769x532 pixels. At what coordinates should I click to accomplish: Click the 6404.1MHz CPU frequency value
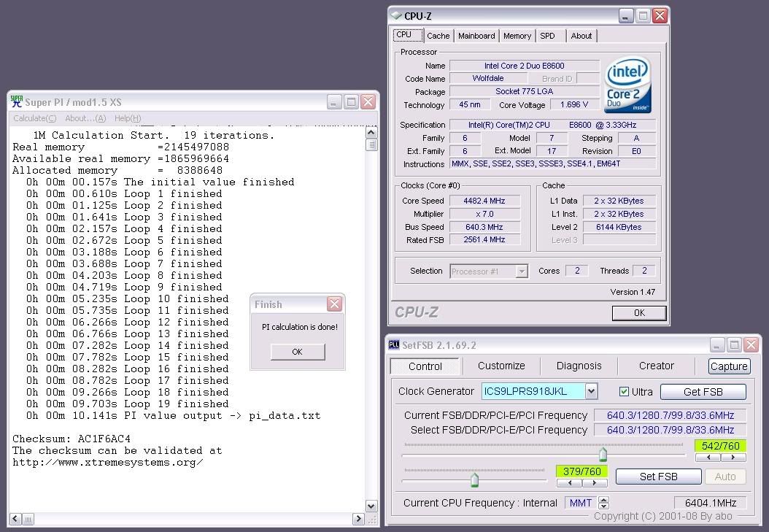click(x=711, y=503)
